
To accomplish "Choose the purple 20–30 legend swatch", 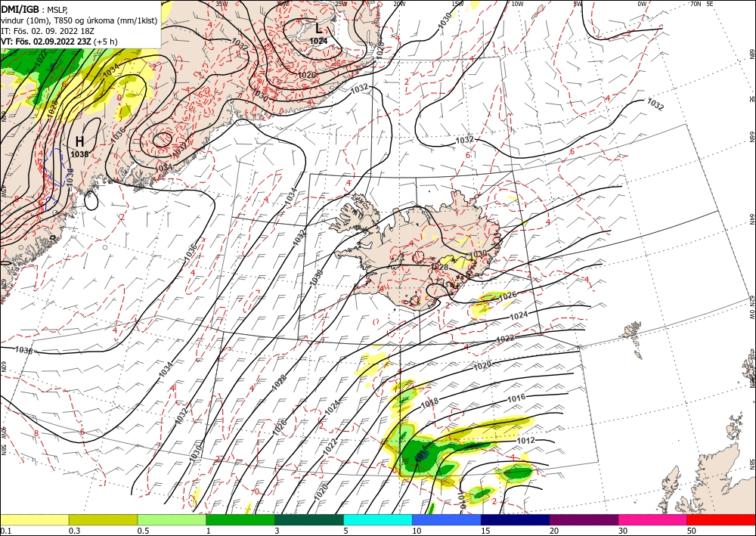I will [584, 519].
